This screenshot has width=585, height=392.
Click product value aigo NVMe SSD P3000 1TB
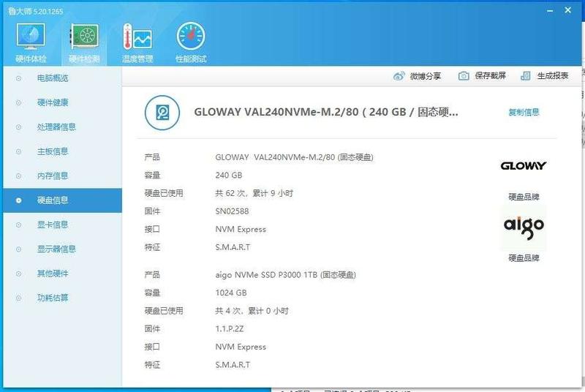coord(285,275)
